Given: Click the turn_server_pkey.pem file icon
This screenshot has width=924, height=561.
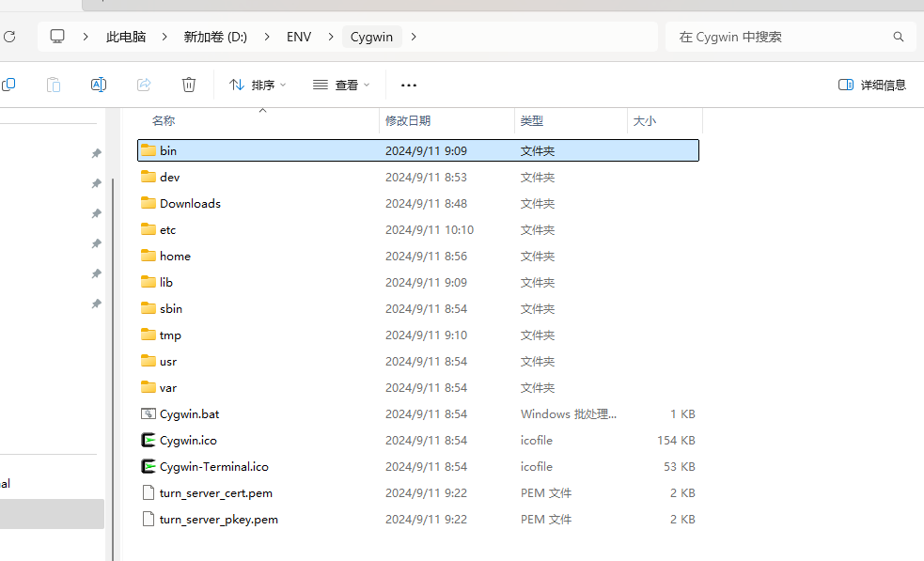Looking at the screenshot, I should click(149, 519).
